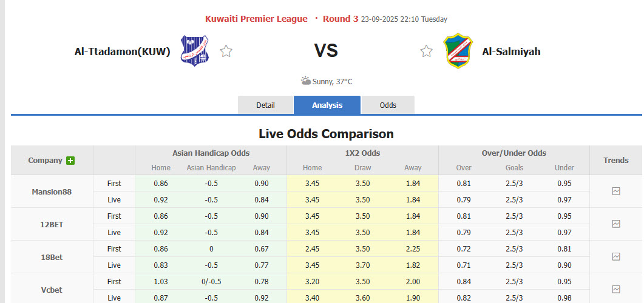Open the Al-Salmiyah team name link

tap(511, 52)
